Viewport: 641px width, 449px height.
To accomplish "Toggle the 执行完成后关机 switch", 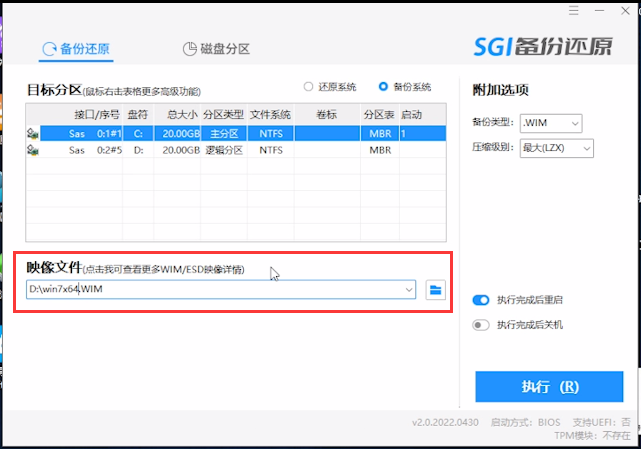I will pos(481,325).
